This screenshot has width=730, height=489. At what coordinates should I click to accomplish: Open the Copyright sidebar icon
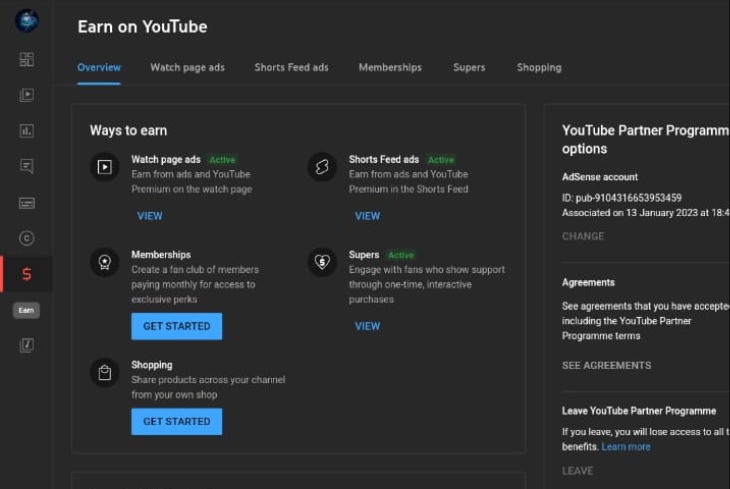(x=27, y=238)
